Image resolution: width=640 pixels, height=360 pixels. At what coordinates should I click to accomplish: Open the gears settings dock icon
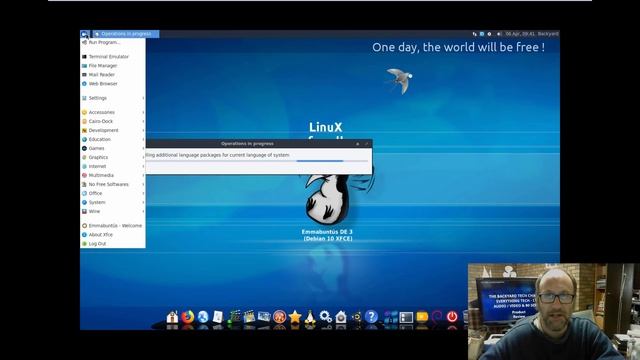coord(325,317)
